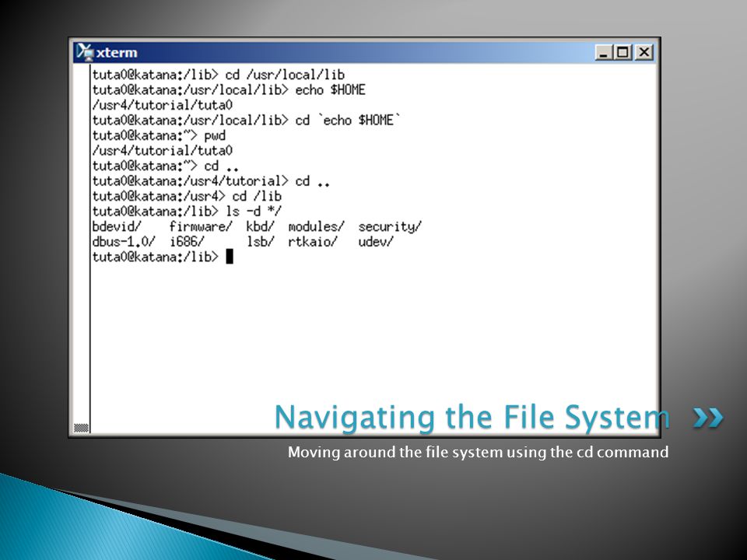Click the 'ls -d */' command line
The width and height of the screenshot is (747, 560).
click(187, 212)
